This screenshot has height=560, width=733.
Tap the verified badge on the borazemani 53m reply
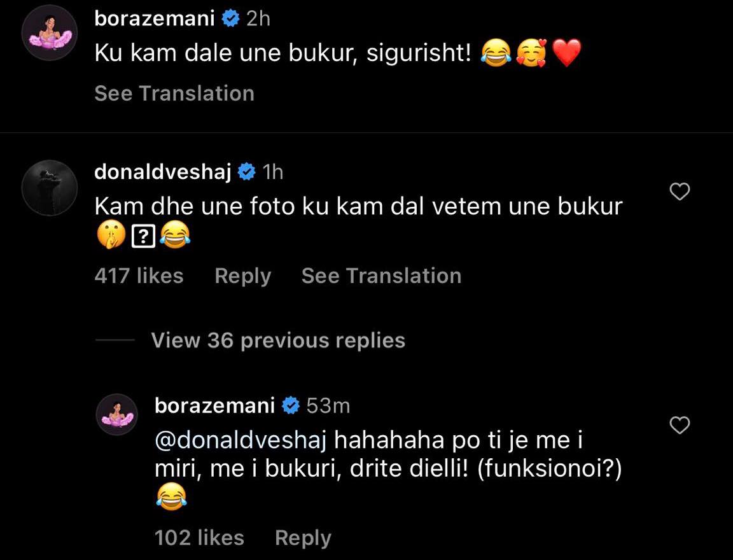tap(291, 405)
